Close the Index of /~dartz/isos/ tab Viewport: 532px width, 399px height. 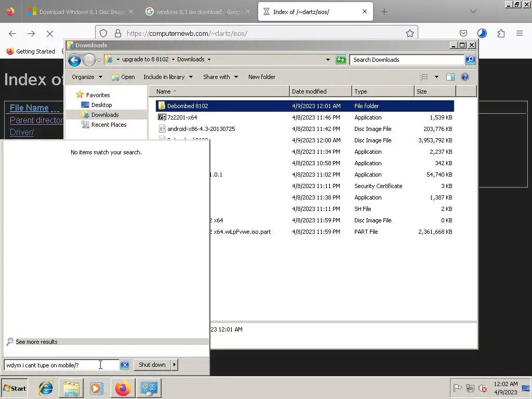click(x=365, y=12)
